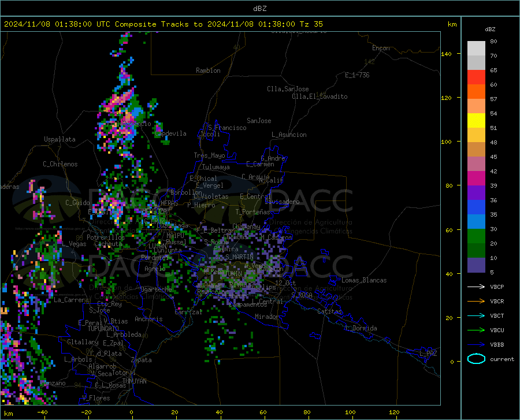The image size is (520, 420).
Task: Click the 'Zapata' map label
Action: pos(142,360)
